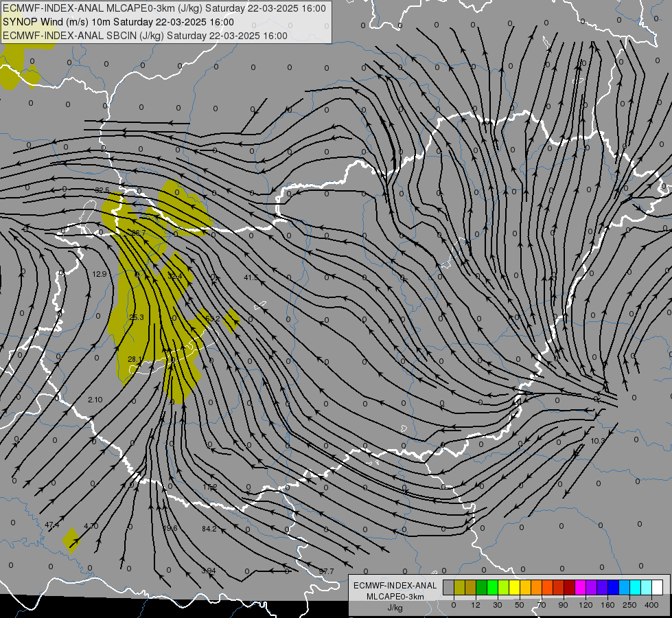This screenshot has height=618, width=672.
Task: Click the dark red legend swatch
Action: click(x=570, y=587)
